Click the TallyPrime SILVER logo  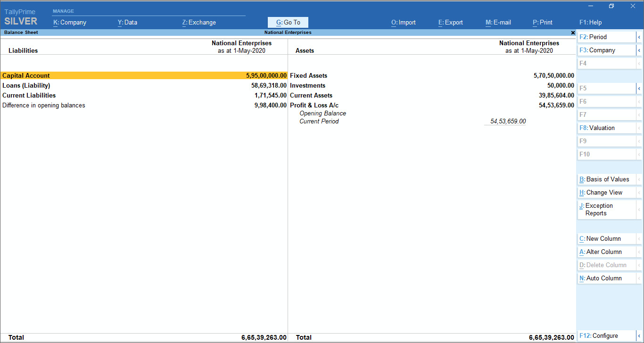21,17
